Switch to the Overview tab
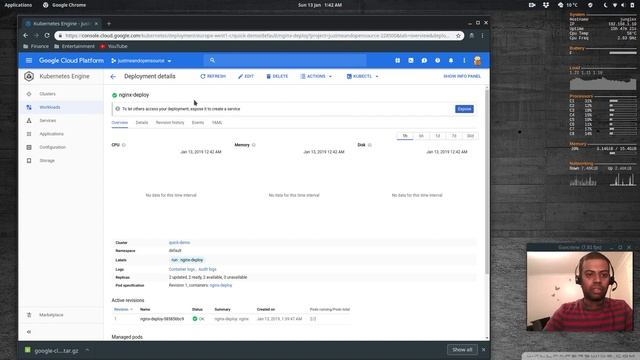This screenshot has width=640, height=360. (120, 122)
